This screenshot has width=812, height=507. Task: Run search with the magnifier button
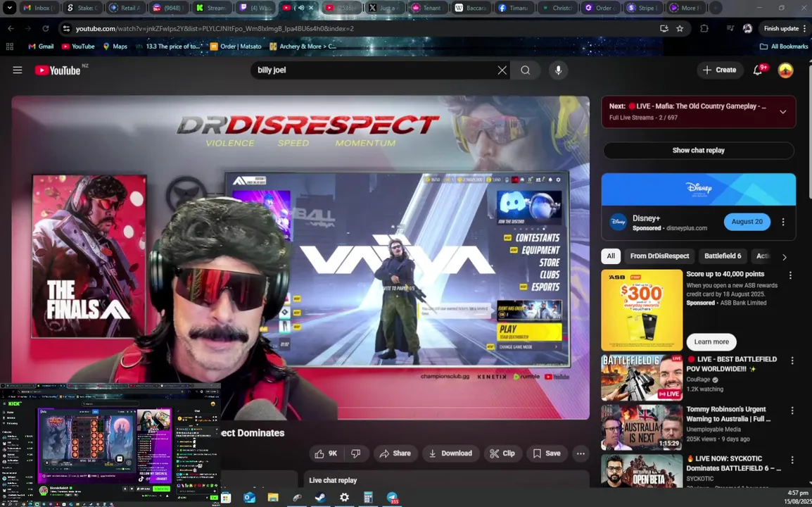(x=525, y=70)
